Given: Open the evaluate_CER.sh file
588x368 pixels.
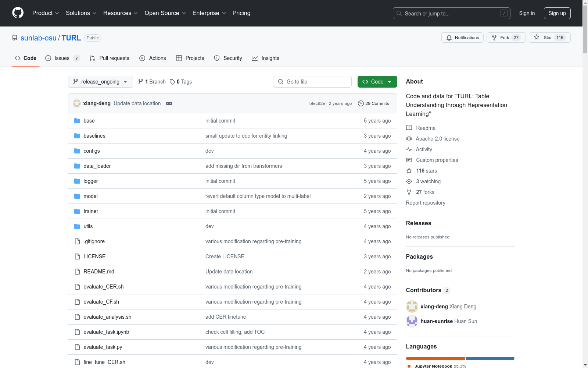Looking at the screenshot, I should pos(104,287).
